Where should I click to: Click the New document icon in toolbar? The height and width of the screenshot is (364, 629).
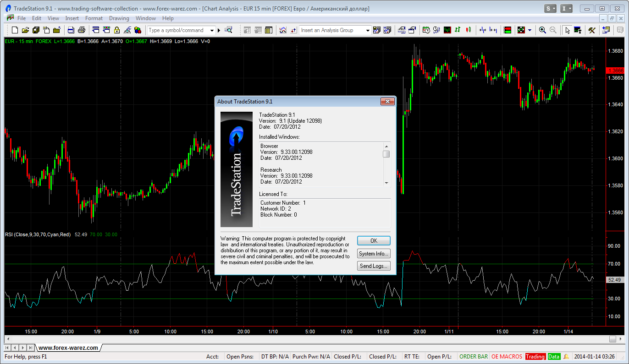click(15, 30)
